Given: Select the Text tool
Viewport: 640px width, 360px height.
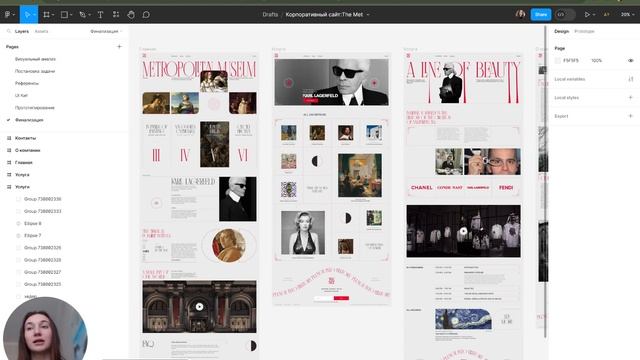Looking at the screenshot, I should (x=100, y=14).
